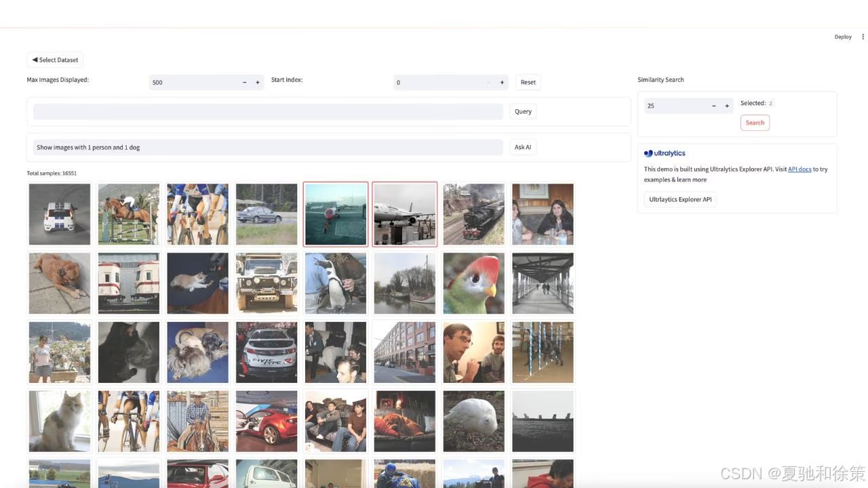This screenshot has width=868, height=488.
Task: Select the white bird on ground thumbnail
Action: coord(474,421)
